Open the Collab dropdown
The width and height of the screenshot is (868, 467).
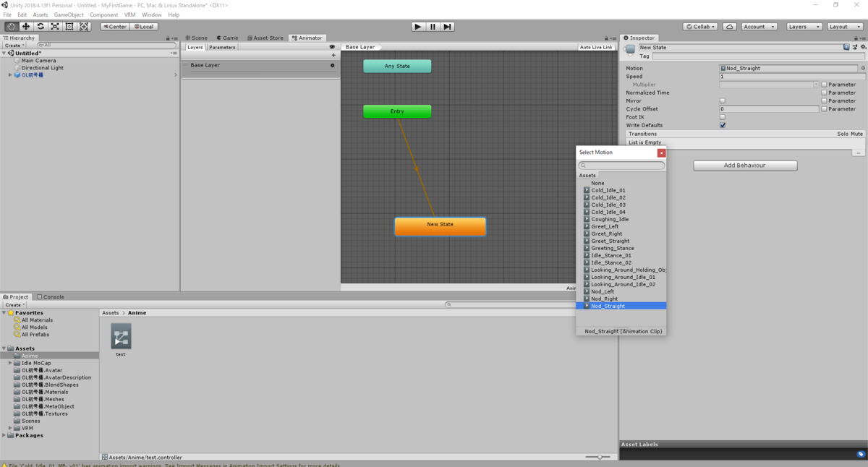700,27
